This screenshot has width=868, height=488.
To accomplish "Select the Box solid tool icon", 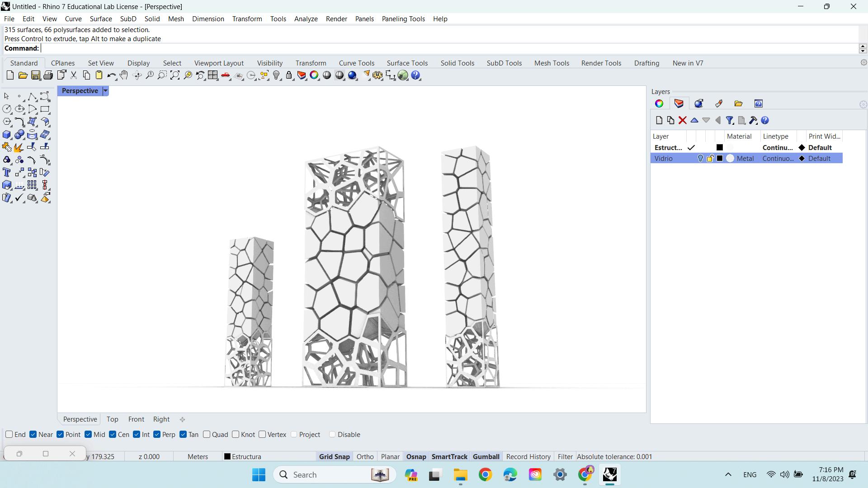I will pos(7,135).
